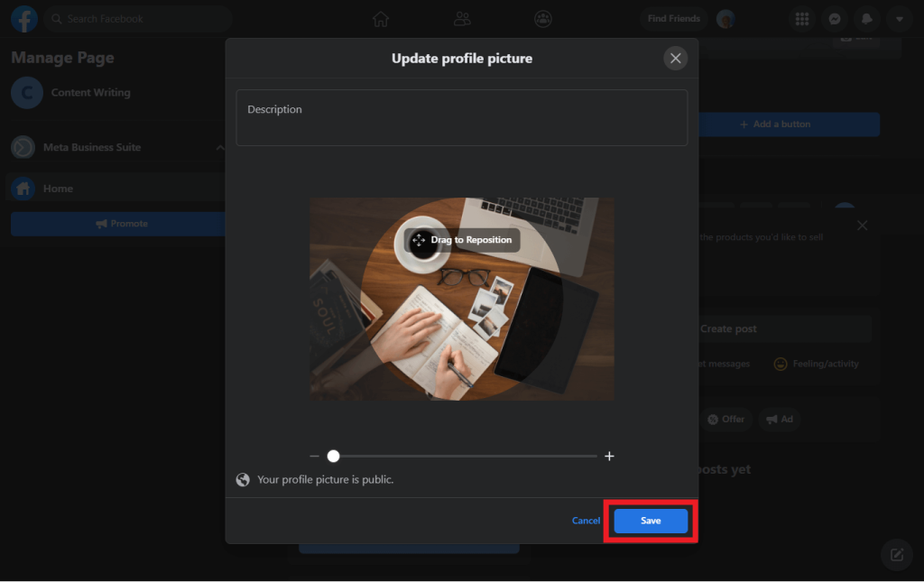
Task: Open the menu grid icon
Action: [x=802, y=19]
